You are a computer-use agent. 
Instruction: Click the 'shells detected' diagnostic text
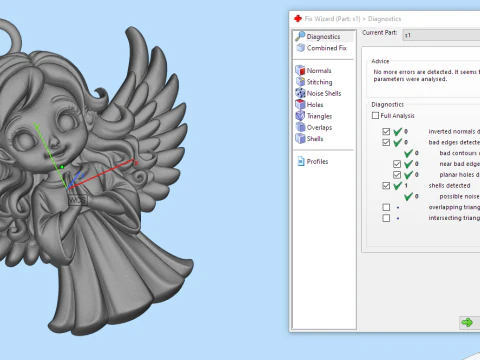tap(449, 186)
